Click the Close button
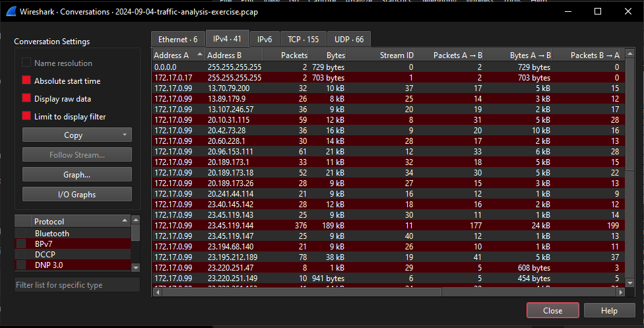This screenshot has height=328, width=644. [552, 310]
